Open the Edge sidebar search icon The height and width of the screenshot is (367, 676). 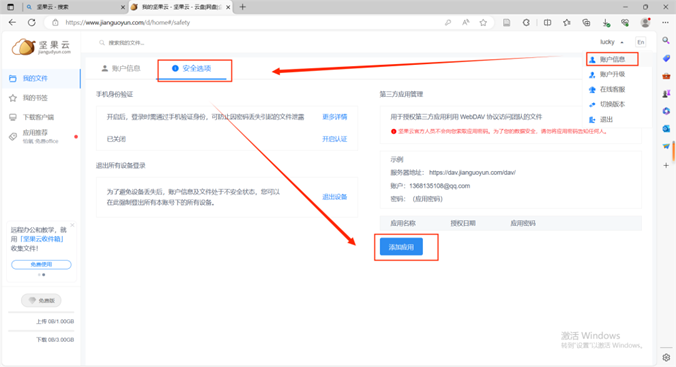(666, 41)
